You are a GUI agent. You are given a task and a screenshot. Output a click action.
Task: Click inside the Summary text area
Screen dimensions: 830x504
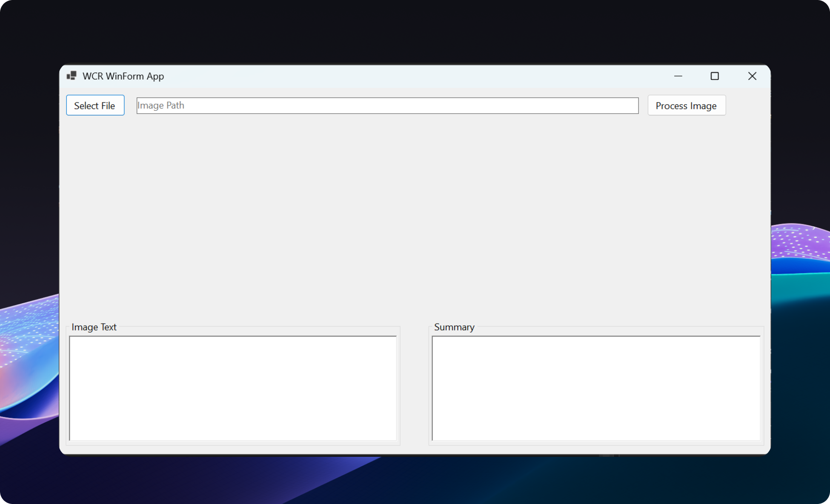(595, 387)
